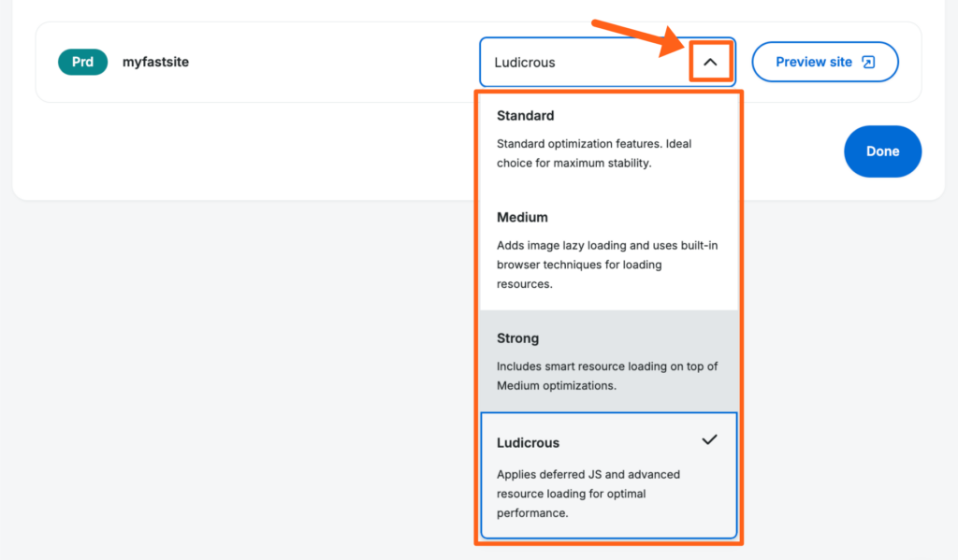This screenshot has width=958, height=560.
Task: Click the checkmark beside the Ludicrous option
Action: click(709, 439)
